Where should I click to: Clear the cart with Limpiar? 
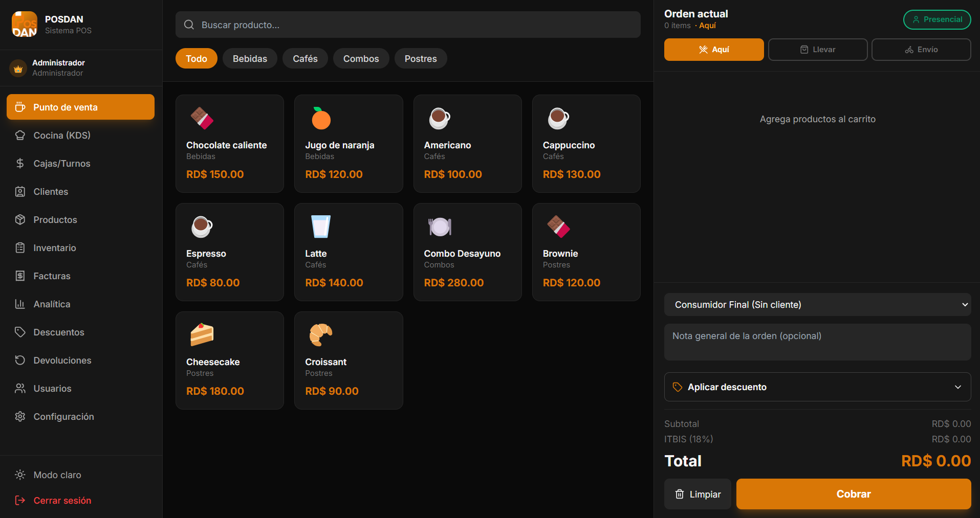point(698,494)
